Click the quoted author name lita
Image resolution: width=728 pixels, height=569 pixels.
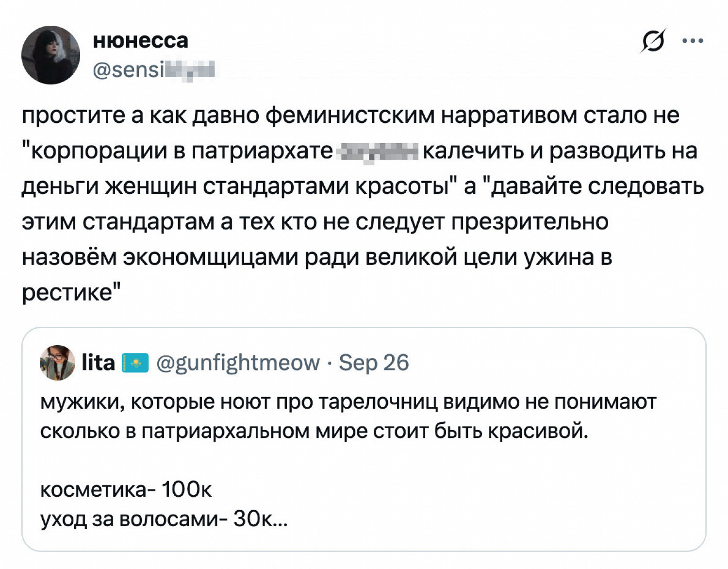(x=98, y=363)
